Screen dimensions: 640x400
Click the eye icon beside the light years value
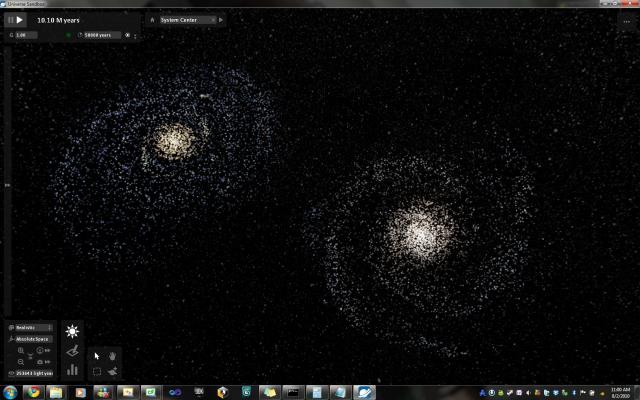tap(11, 373)
